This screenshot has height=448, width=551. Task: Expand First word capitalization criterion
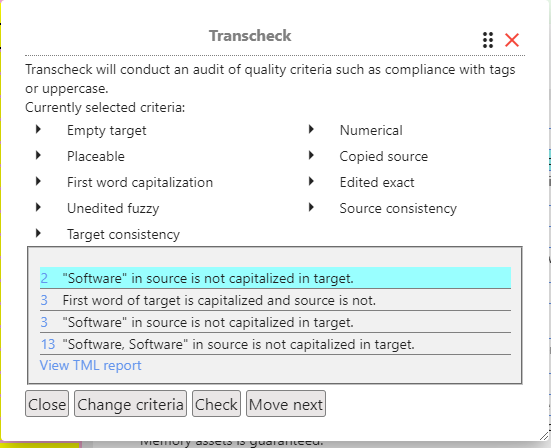[x=38, y=182]
